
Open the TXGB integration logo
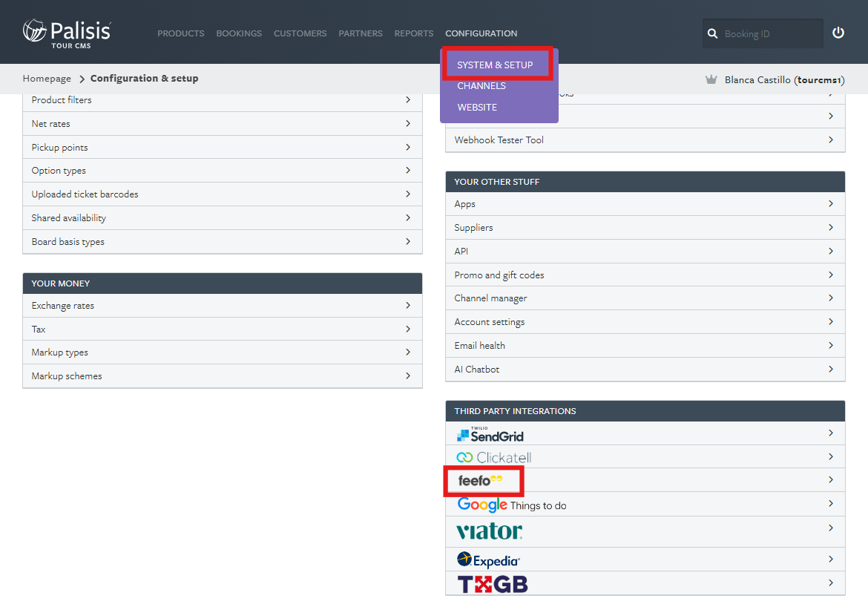492,584
